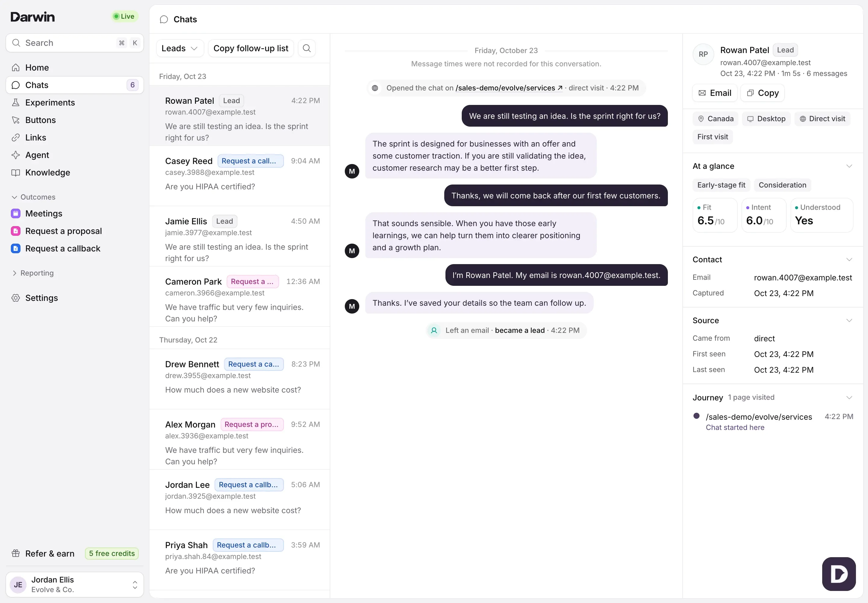Collapse the Outcomes sidebar group

coord(33,197)
